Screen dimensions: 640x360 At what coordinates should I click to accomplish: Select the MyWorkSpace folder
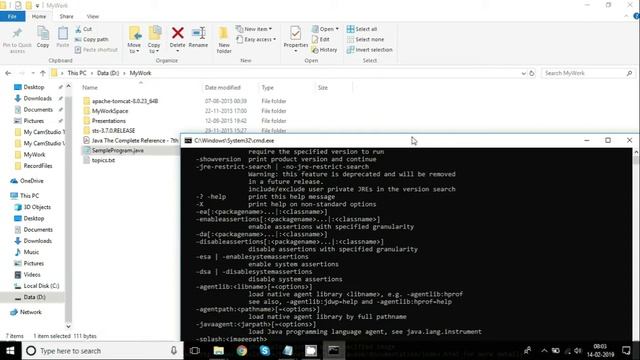[x=110, y=111]
